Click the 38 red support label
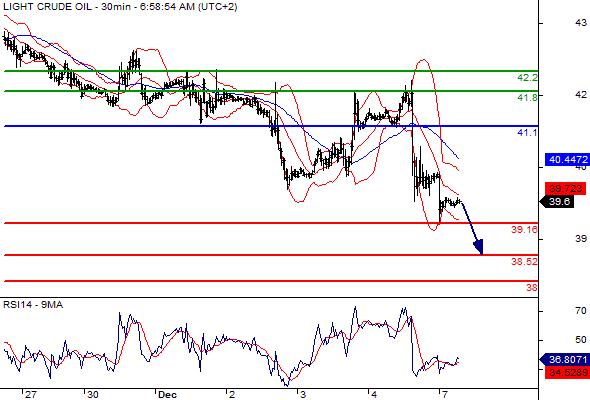Image resolution: width=590 pixels, height=400 pixels. pyautogui.click(x=531, y=288)
